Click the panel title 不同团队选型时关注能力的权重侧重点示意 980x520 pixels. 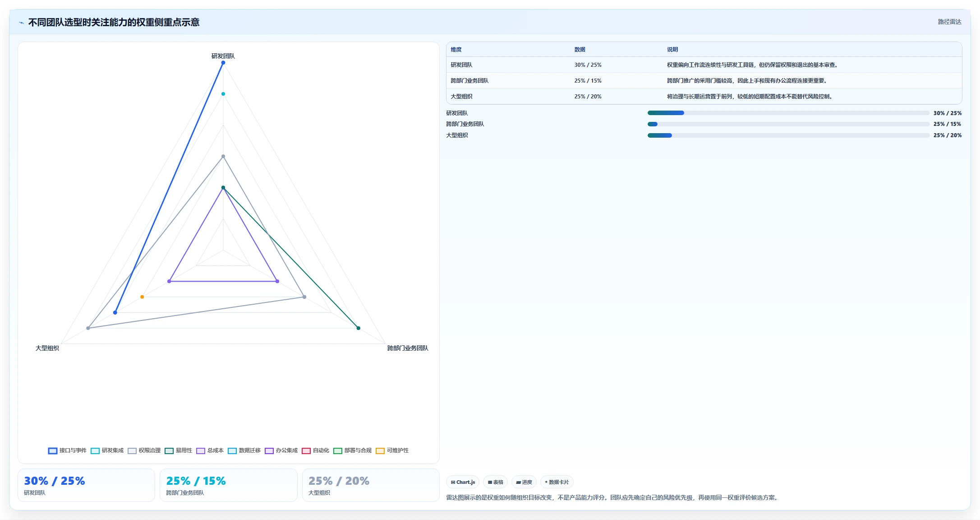[x=114, y=22]
